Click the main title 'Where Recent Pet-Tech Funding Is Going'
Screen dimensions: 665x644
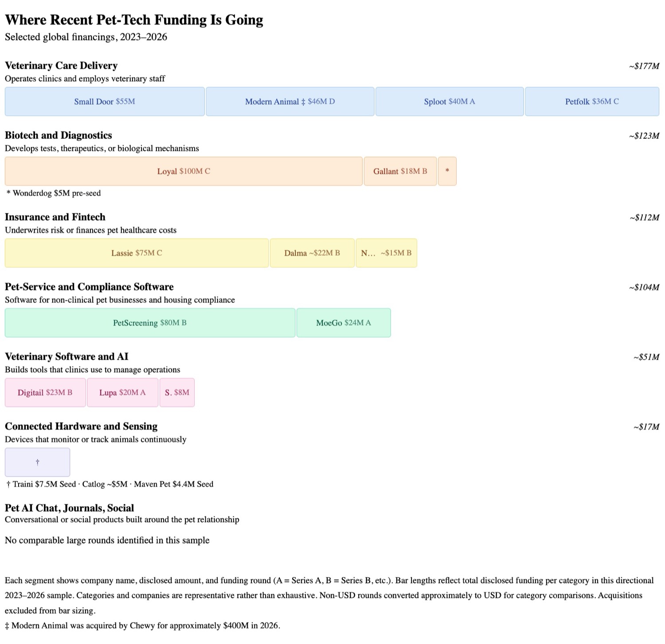(x=134, y=20)
